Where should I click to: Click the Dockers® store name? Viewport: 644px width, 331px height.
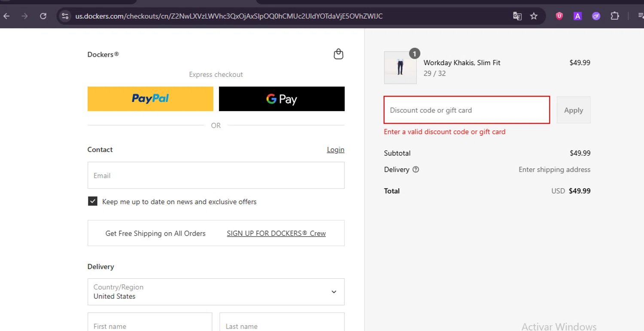click(x=103, y=55)
